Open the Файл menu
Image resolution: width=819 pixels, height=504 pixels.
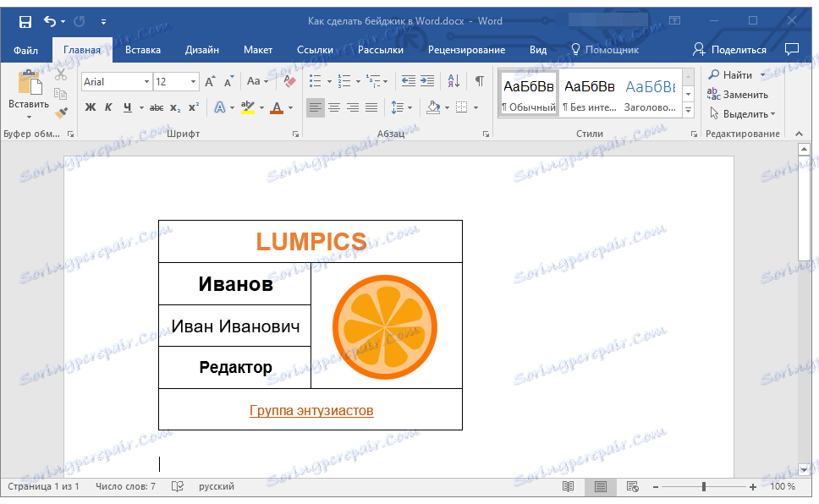point(25,50)
